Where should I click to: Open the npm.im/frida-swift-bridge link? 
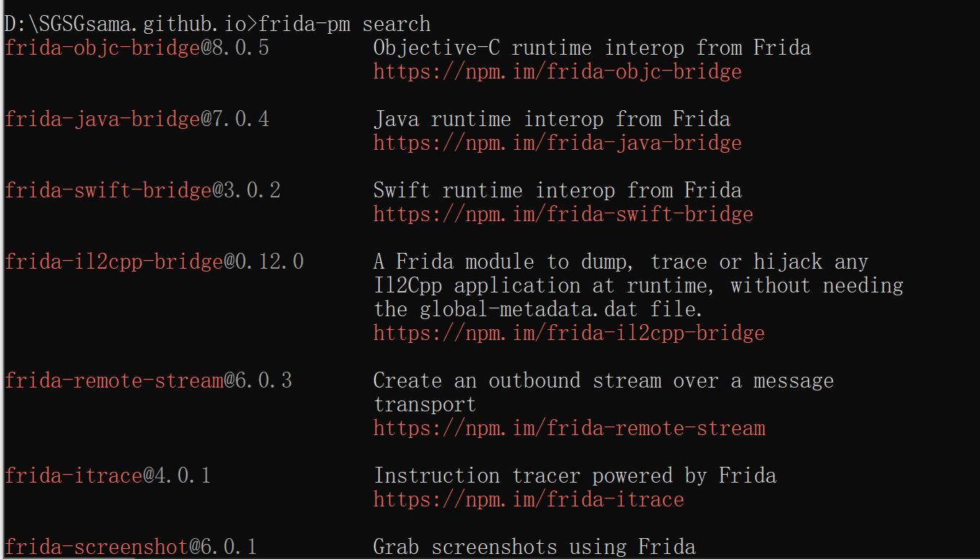pos(563,215)
